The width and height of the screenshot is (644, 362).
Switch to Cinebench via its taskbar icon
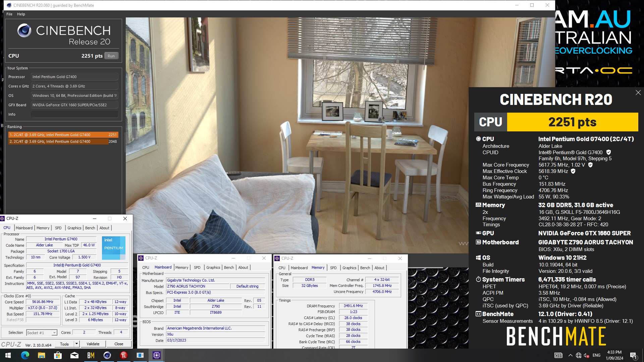point(107,355)
